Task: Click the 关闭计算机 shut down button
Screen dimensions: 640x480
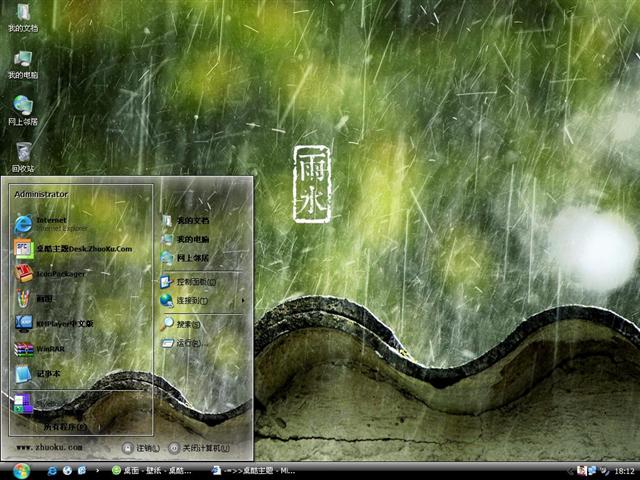Action: click(x=199, y=448)
